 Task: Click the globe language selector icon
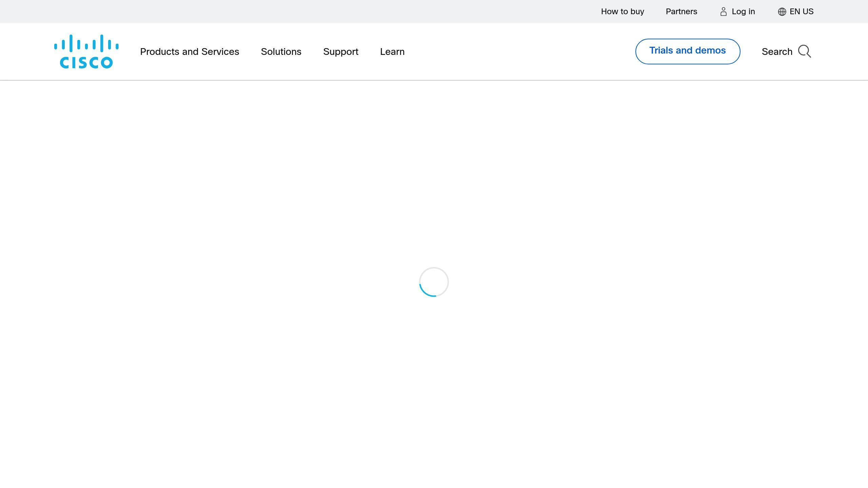[782, 12]
